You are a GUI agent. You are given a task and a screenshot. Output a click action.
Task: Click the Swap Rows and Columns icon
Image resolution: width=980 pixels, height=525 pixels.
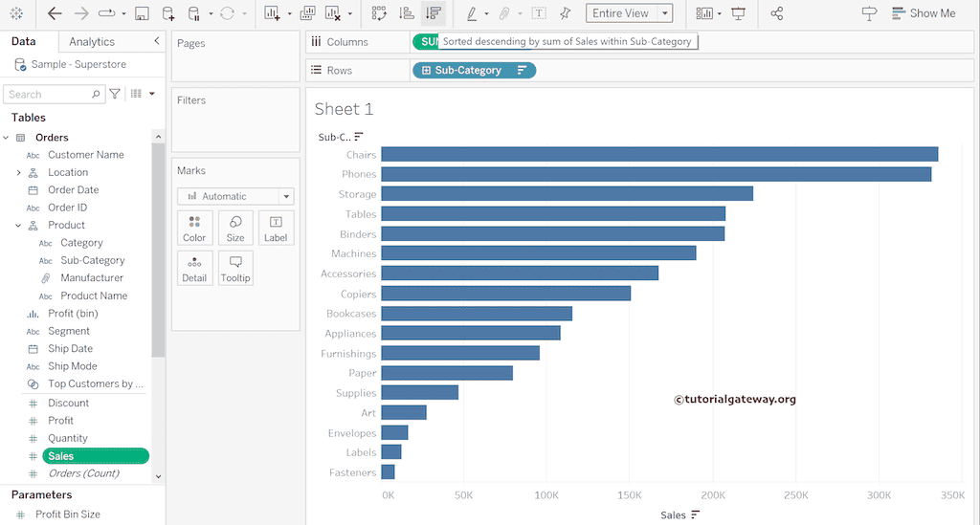click(x=380, y=13)
